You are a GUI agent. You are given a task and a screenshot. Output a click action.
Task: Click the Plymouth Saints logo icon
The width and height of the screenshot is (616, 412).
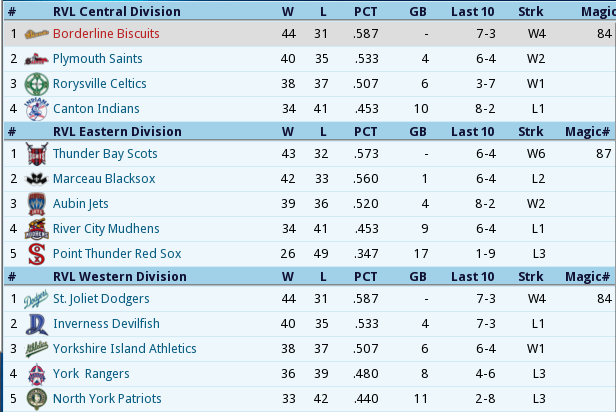coord(37,59)
